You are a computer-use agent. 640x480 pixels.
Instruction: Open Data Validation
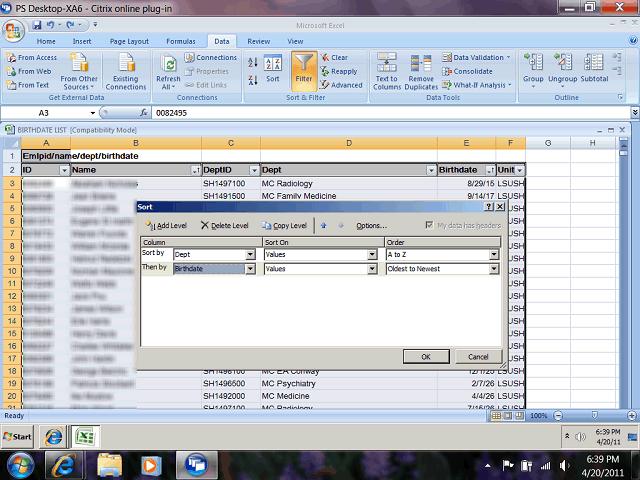click(476, 58)
